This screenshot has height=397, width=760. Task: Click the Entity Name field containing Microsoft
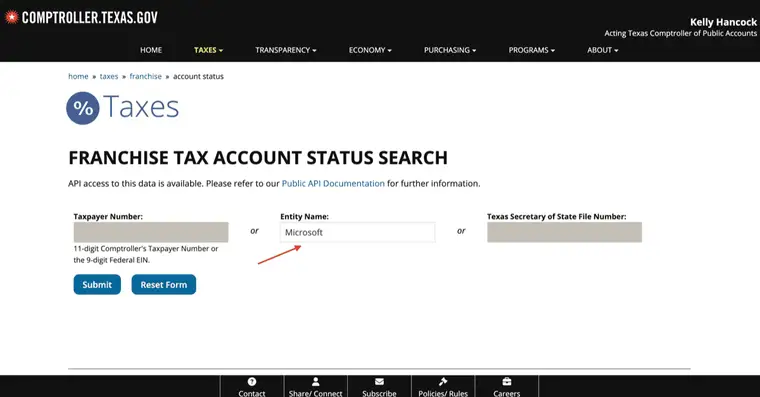pyautogui.click(x=358, y=232)
